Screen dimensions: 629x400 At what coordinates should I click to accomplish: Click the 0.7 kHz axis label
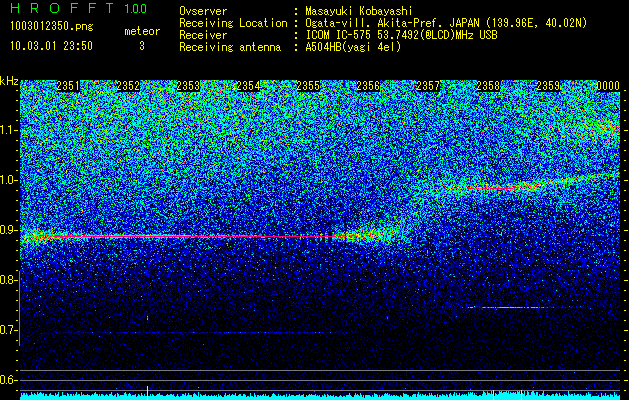coord(9,330)
